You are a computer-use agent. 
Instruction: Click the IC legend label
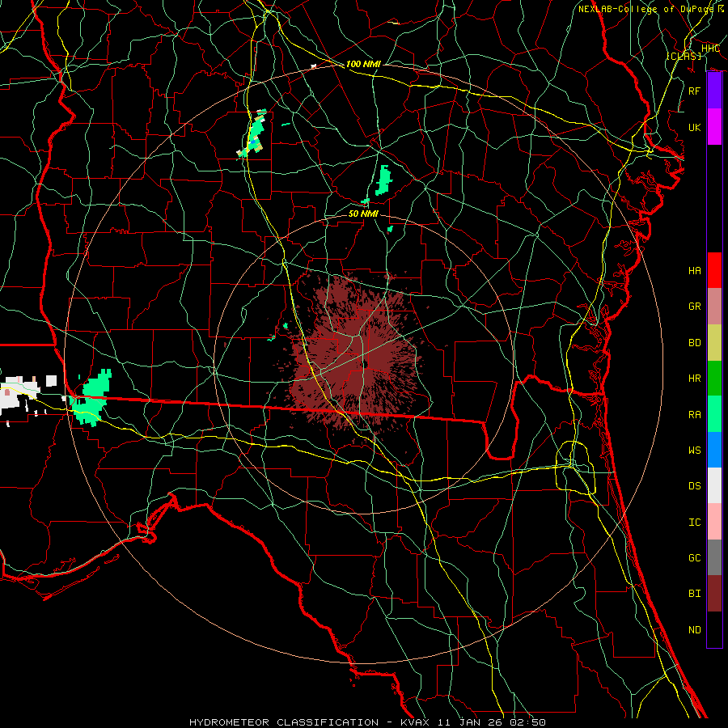pyautogui.click(x=695, y=523)
